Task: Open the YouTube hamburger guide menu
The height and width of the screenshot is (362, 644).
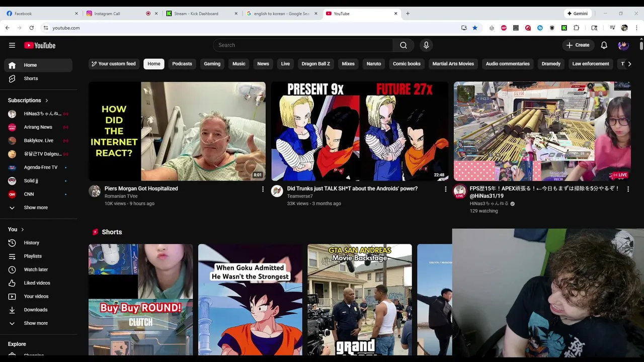Action: [12, 45]
